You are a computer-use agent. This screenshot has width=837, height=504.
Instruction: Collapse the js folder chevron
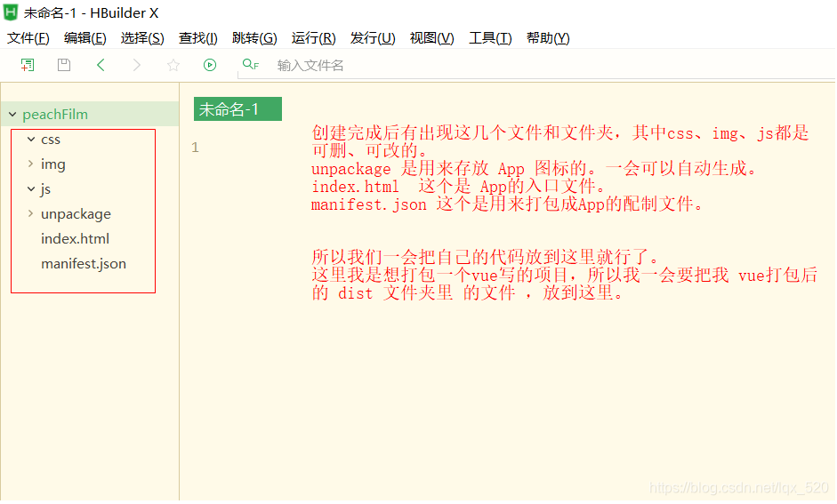(31, 188)
